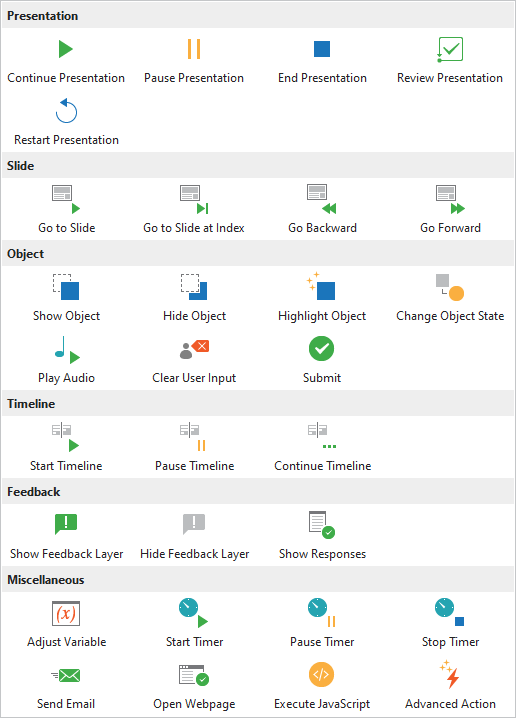Image resolution: width=517 pixels, height=719 pixels.
Task: Select Change Object State action
Action: pos(450,298)
